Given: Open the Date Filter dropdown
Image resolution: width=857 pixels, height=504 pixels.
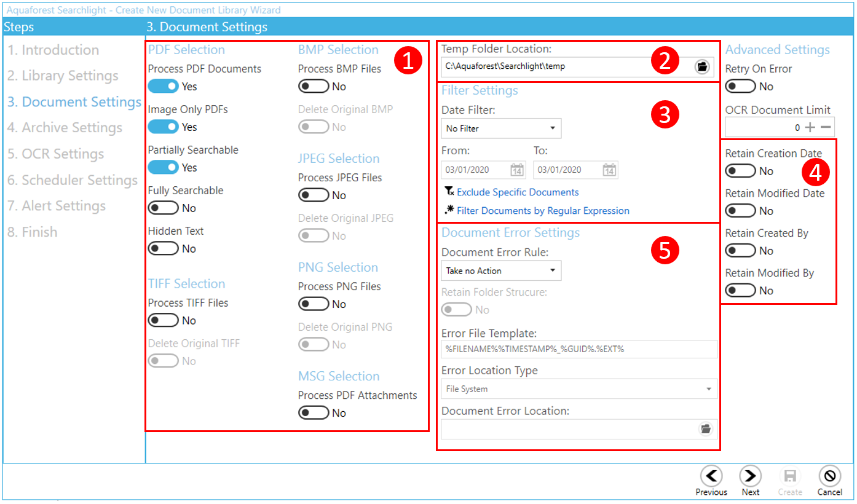Looking at the screenshot, I should point(501,128).
